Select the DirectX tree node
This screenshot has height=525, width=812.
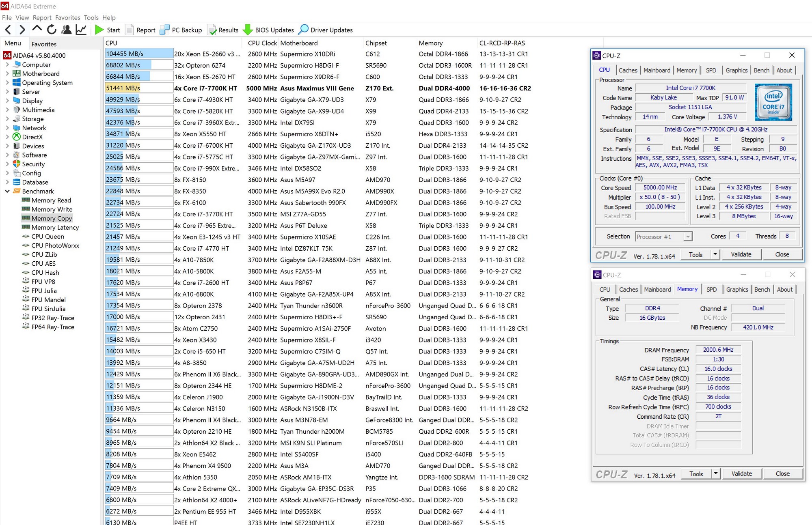[32, 137]
